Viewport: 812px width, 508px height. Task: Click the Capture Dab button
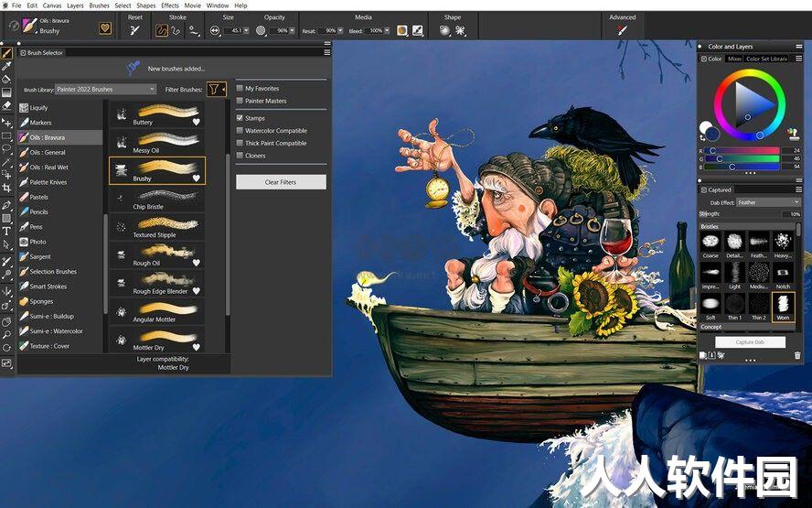(x=750, y=342)
